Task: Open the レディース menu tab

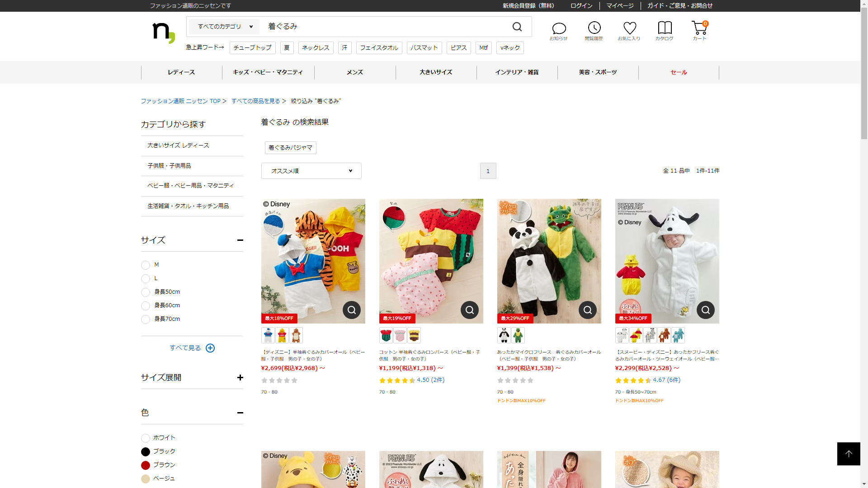Action: click(x=181, y=72)
